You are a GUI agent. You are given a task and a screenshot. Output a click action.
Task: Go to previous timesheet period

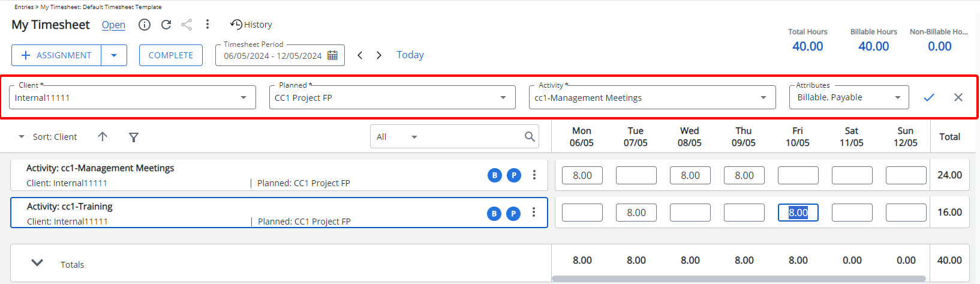click(x=360, y=55)
